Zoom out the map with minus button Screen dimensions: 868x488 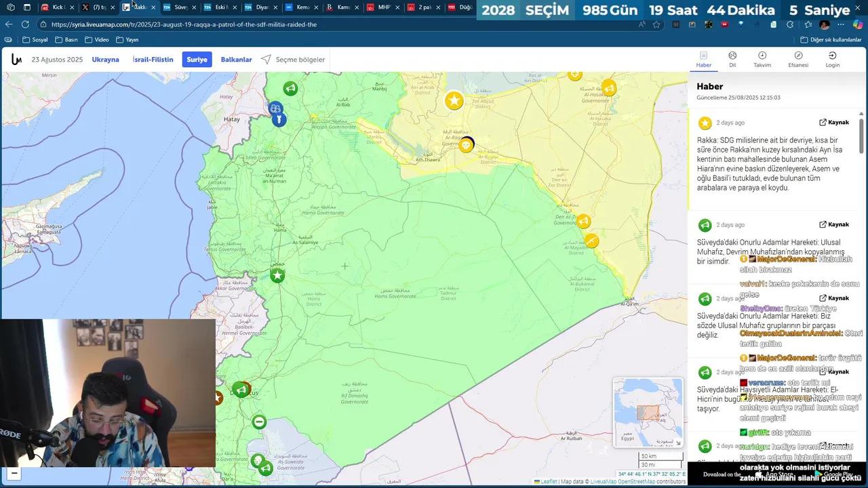[x=14, y=474]
